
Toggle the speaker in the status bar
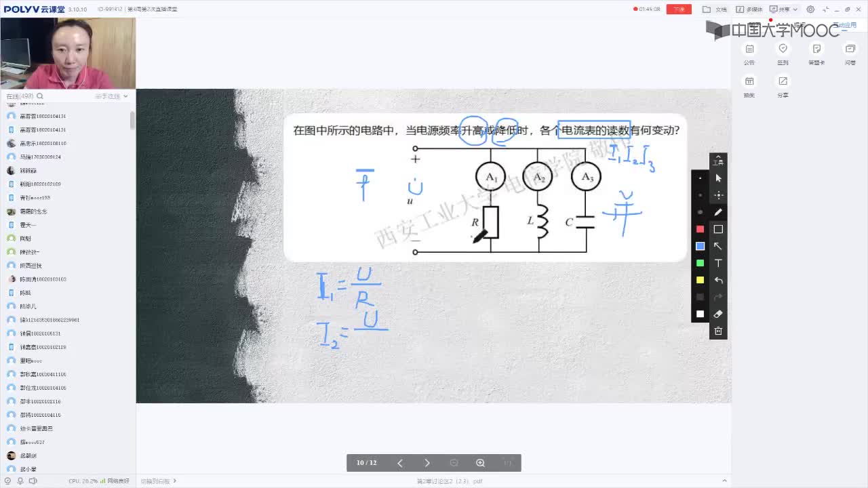coord(32,481)
